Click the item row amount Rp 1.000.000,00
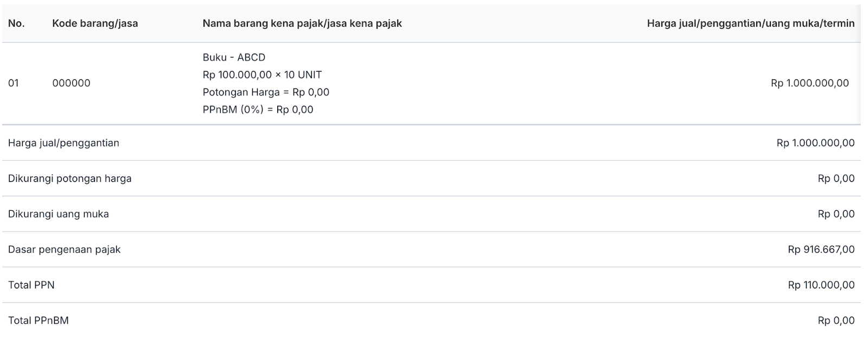This screenshot has height=339, width=868. click(809, 83)
